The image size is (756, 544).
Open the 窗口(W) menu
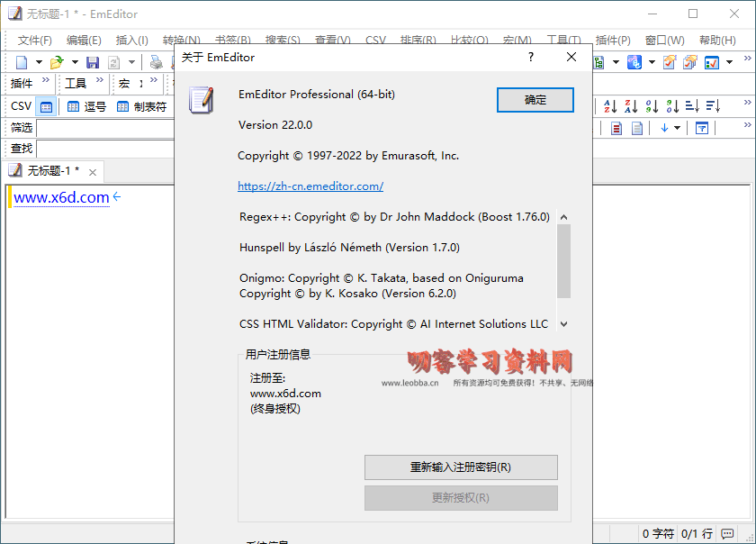click(x=665, y=41)
